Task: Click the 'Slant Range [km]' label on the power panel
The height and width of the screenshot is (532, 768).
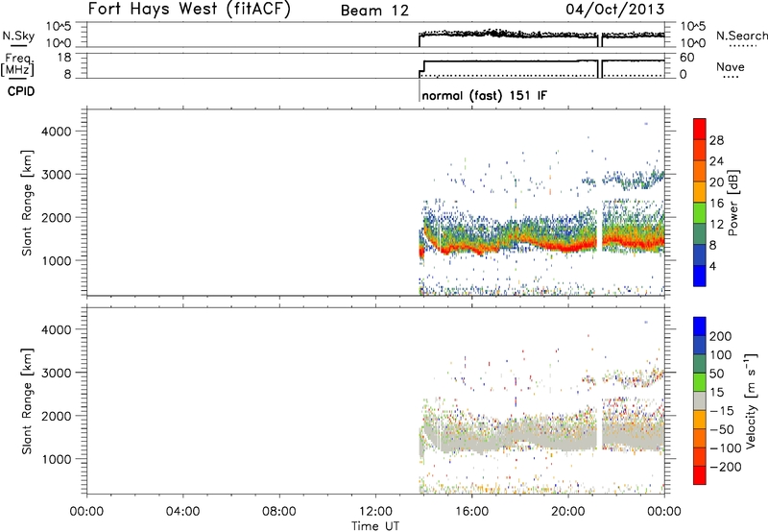Action: tap(27, 203)
